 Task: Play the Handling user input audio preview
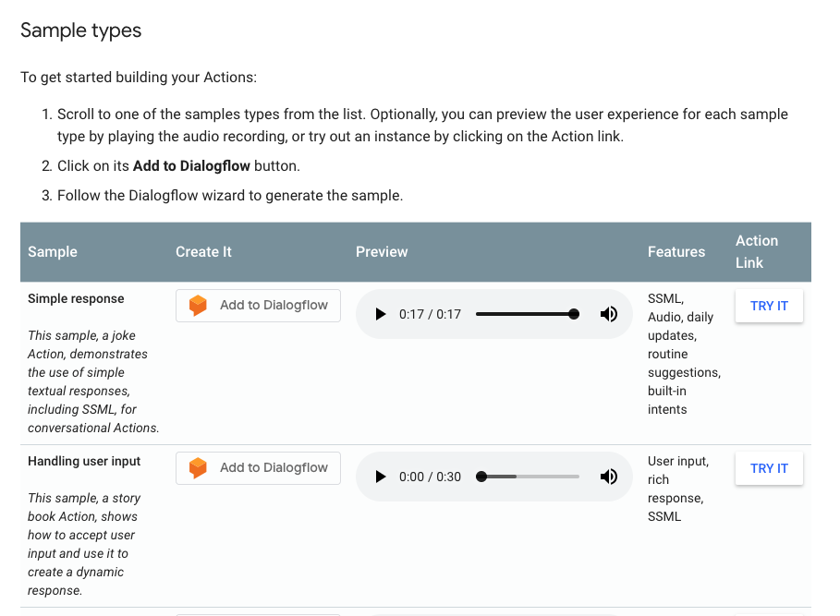click(381, 477)
